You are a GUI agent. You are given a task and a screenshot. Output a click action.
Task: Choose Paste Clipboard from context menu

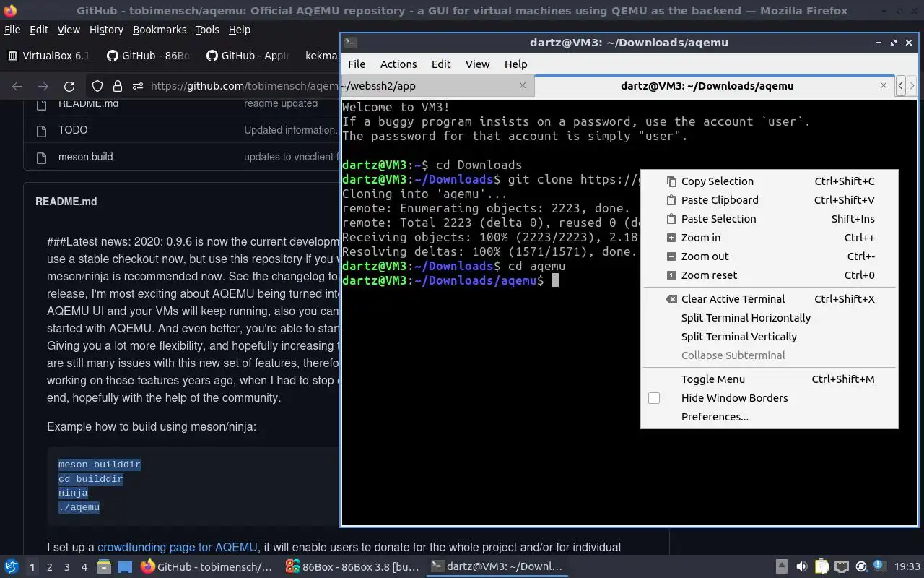770,200
